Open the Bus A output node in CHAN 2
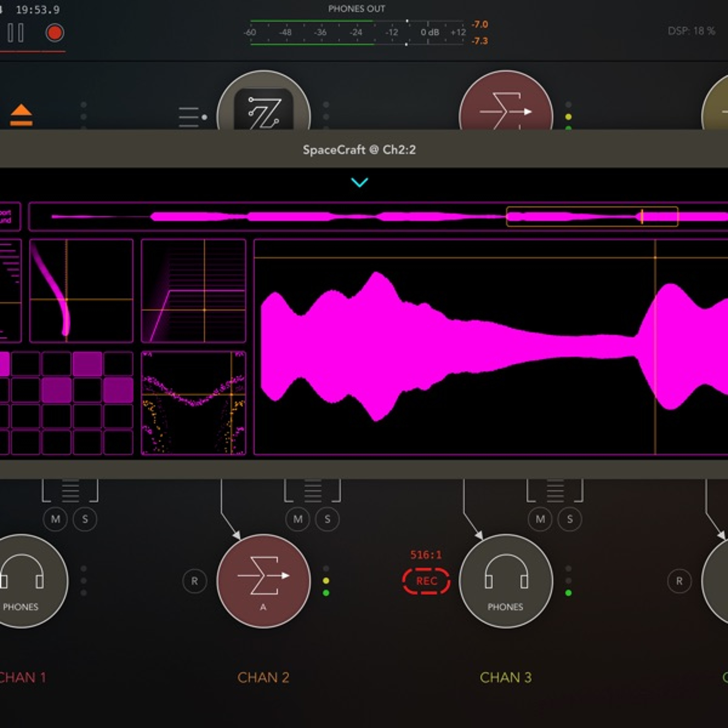This screenshot has width=728, height=728. [x=264, y=581]
